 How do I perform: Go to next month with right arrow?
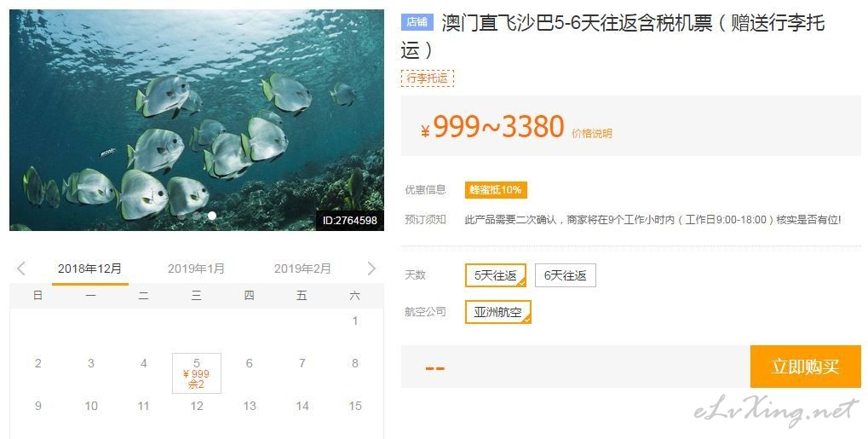[x=371, y=269]
